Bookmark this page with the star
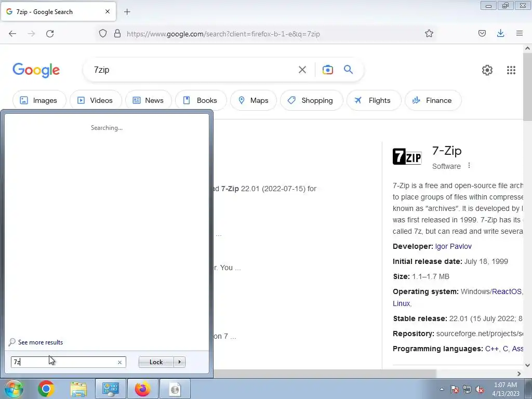 [x=429, y=33]
